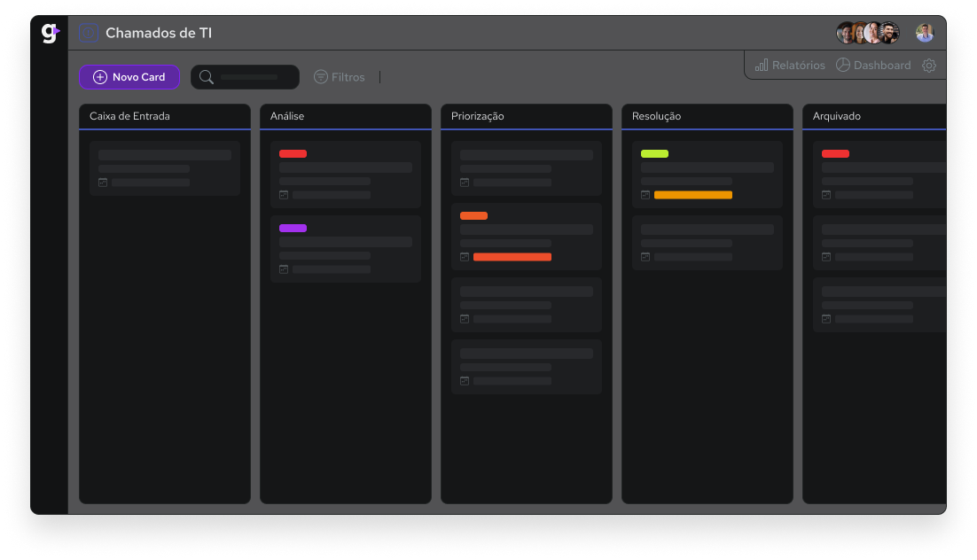Screen dimensions: 977x560
Task: Click the purple tag in Análise column
Action: point(293,229)
